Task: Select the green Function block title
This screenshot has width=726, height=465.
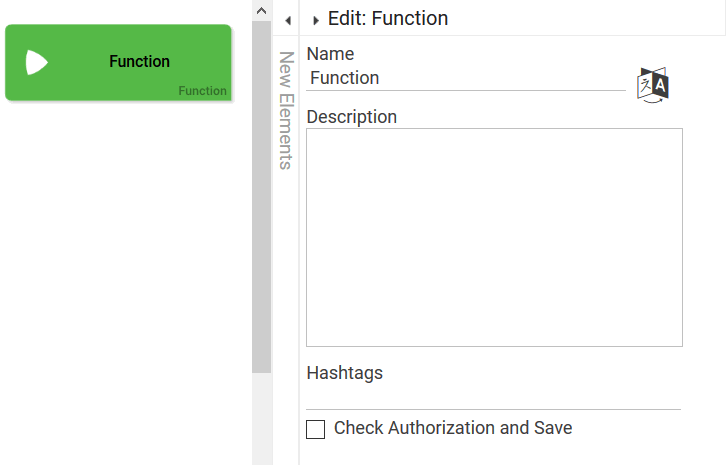Action: click(x=139, y=62)
